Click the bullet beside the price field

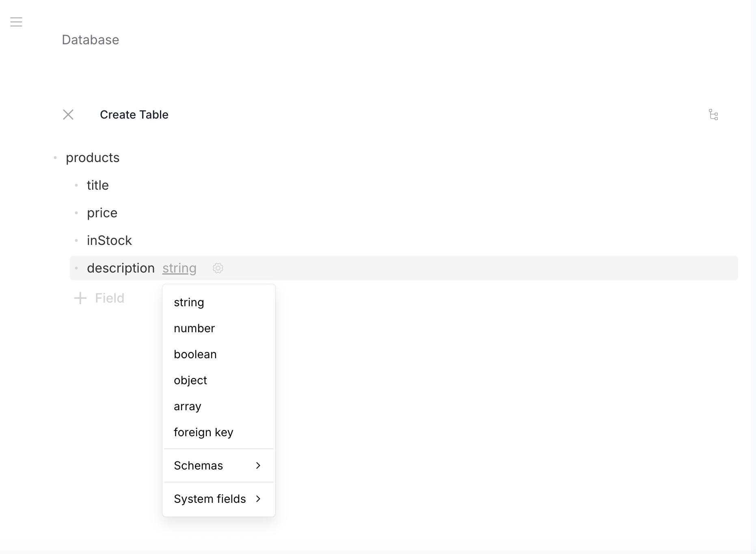tap(76, 212)
